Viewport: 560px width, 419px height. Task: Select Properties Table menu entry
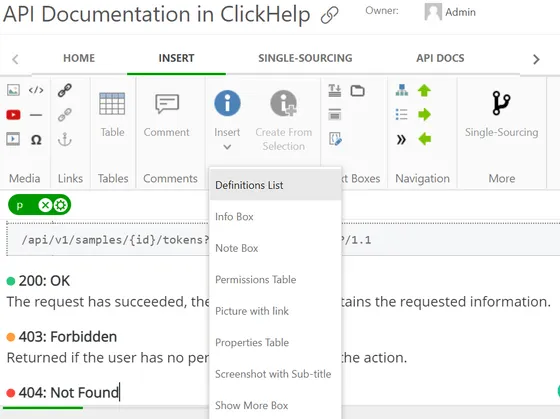coord(275,342)
